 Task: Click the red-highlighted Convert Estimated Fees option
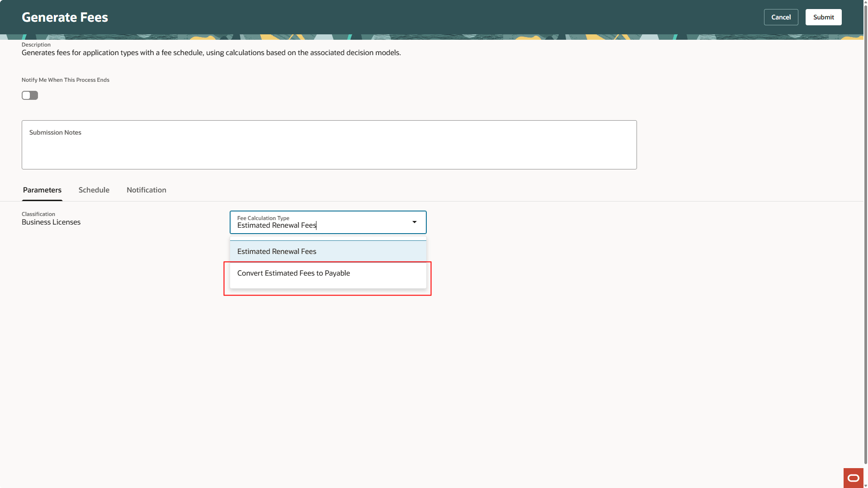293,273
